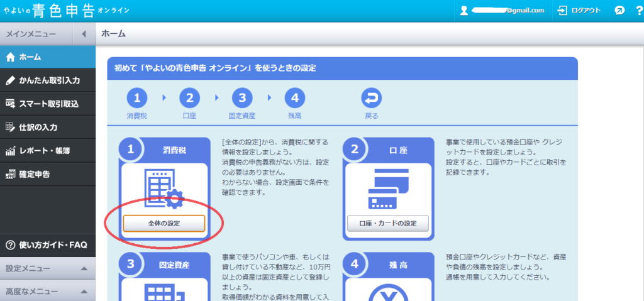The height and width of the screenshot is (301, 644).
Task: Click the spreadsheet gear image in the 消費税 card
Action: click(165, 189)
